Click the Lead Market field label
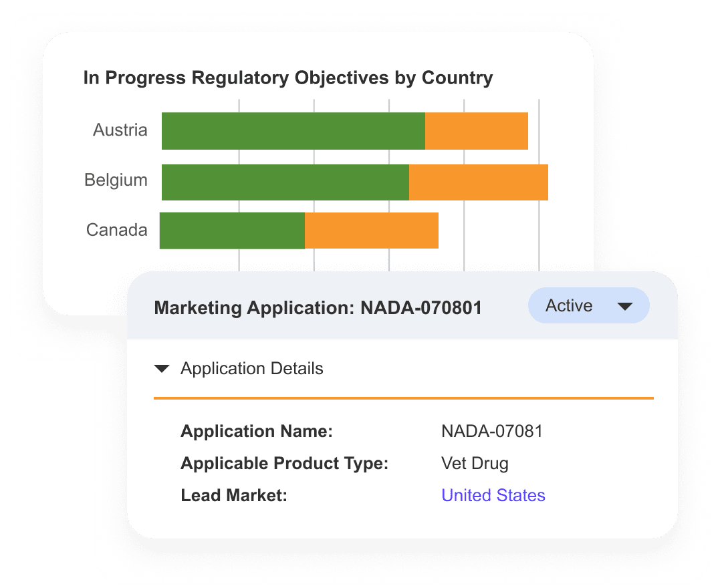 (233, 495)
